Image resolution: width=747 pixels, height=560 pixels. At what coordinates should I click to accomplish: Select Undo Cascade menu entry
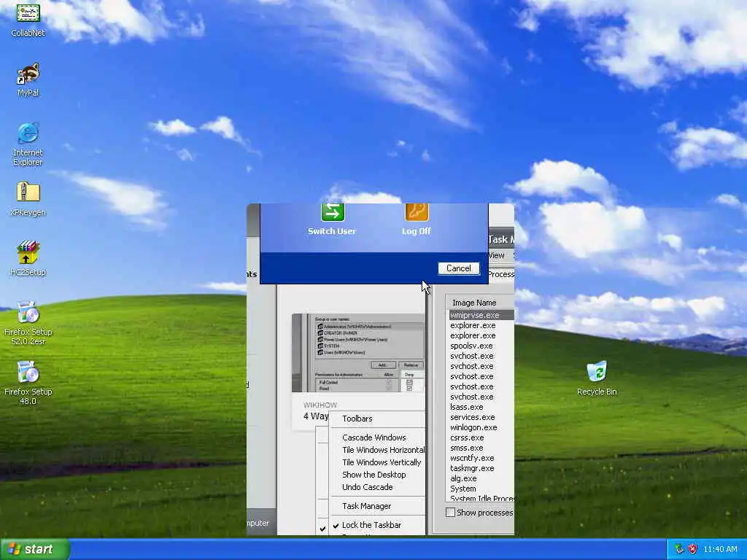pos(377,486)
